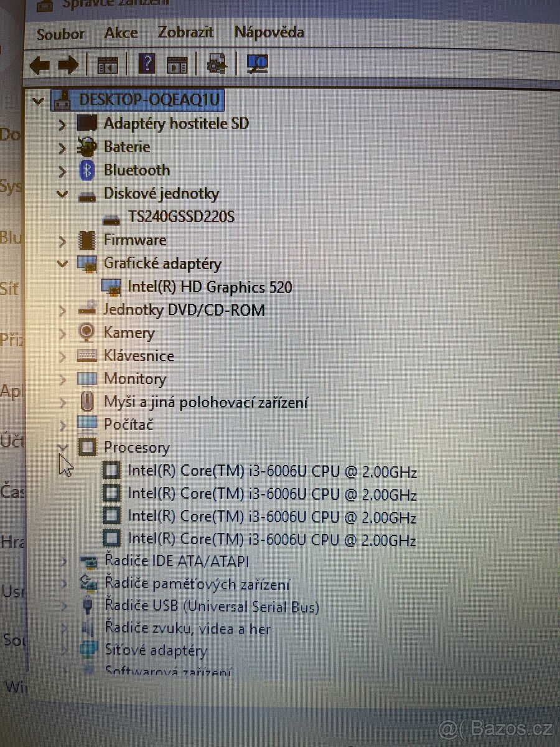Select the Kamery webcam category icon
The width and height of the screenshot is (560, 747).
pos(87,333)
